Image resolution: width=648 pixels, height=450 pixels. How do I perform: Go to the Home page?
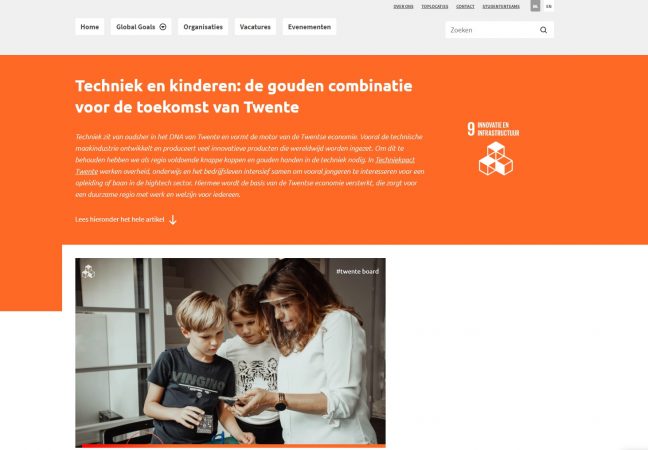(90, 27)
